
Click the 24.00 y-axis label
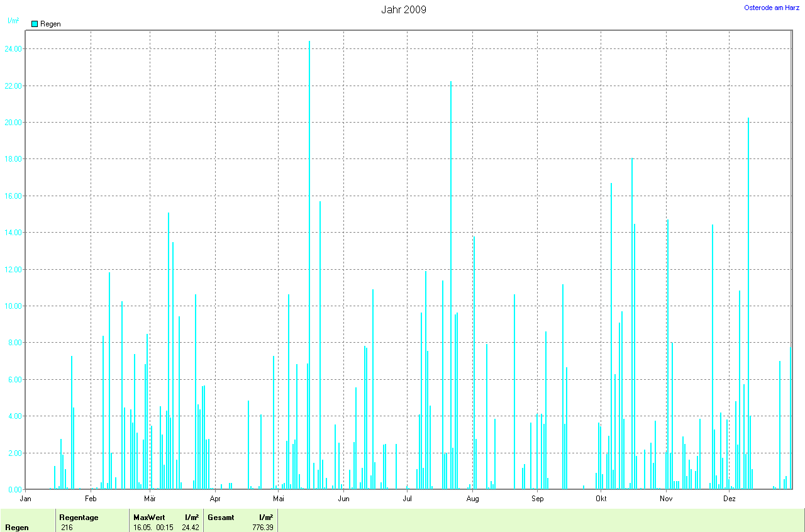tap(13, 49)
